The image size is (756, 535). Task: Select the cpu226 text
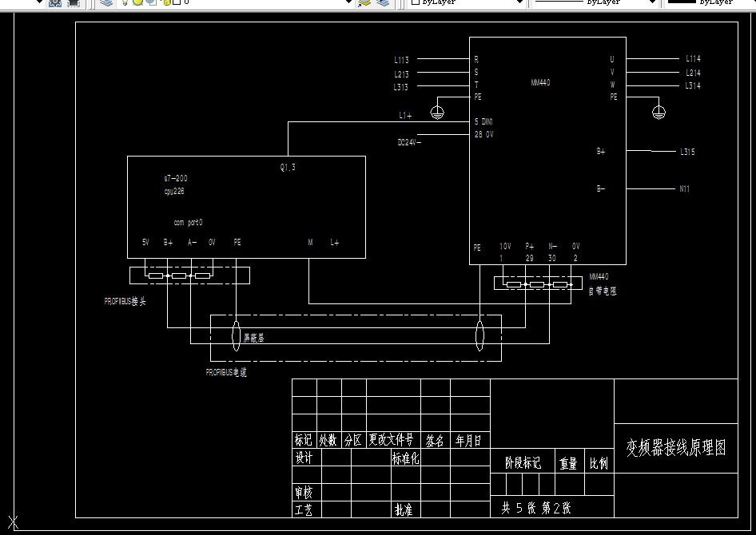point(174,191)
